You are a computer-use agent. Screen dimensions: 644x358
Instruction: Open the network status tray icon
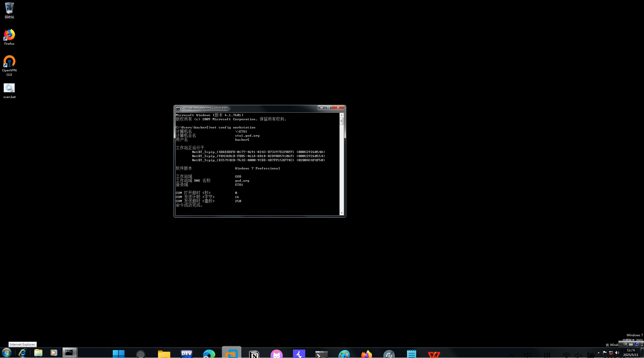[611, 353]
